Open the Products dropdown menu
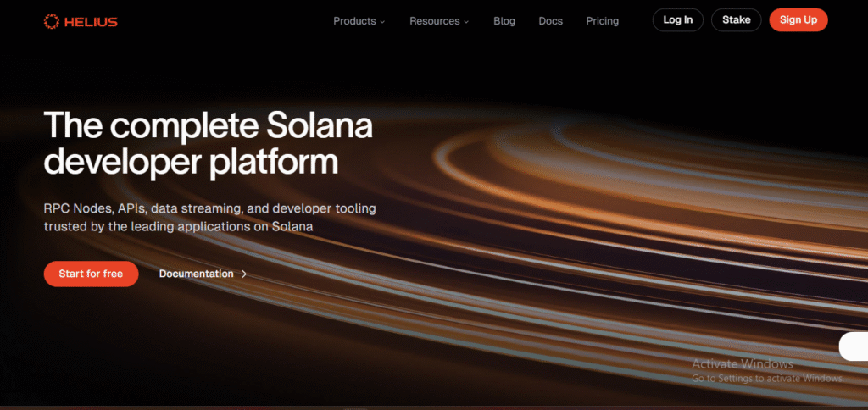 coord(359,21)
